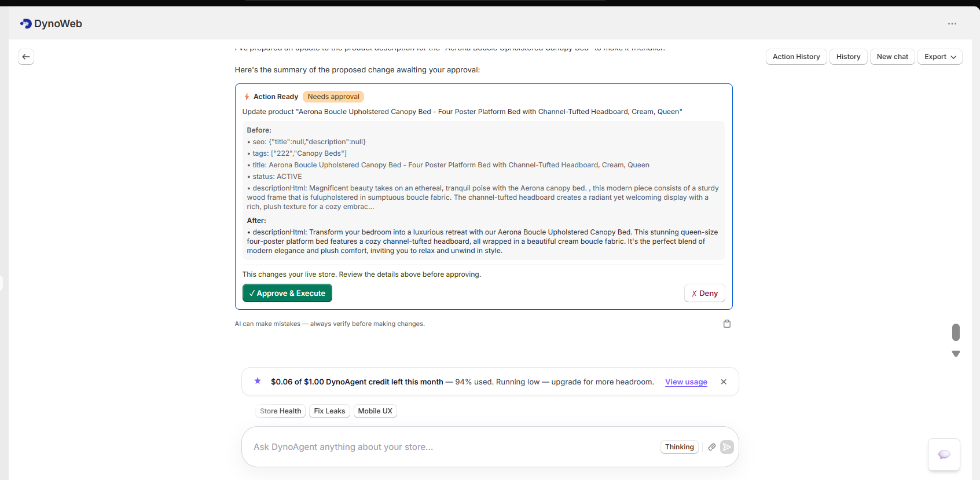Click the Action Ready lightning icon
Viewport: 980px width, 480px height.
(247, 97)
